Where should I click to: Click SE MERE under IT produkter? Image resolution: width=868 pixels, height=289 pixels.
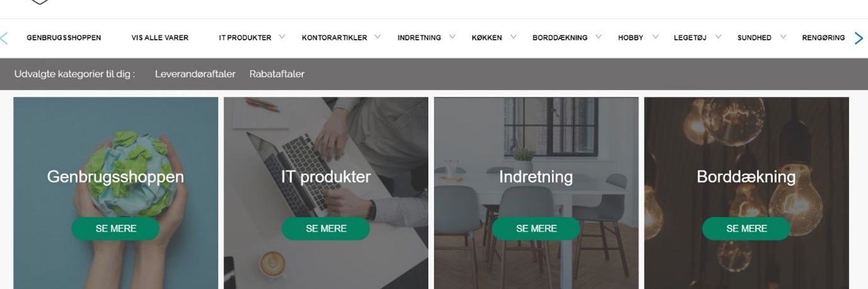click(x=326, y=229)
